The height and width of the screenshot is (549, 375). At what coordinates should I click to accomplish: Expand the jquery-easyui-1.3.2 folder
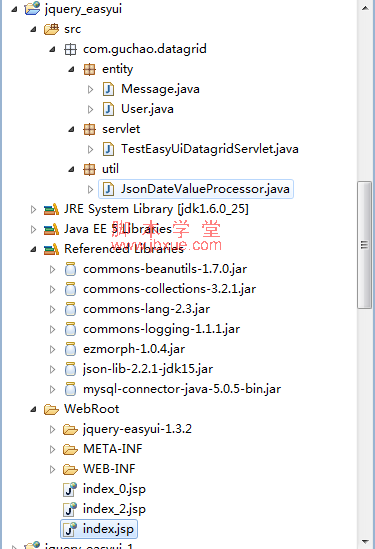pos(52,429)
